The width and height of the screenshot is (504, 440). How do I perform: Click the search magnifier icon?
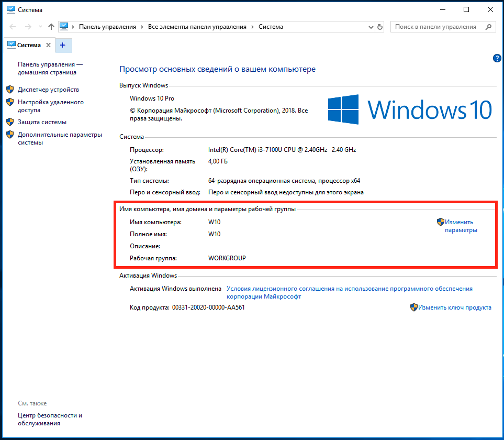tap(489, 27)
